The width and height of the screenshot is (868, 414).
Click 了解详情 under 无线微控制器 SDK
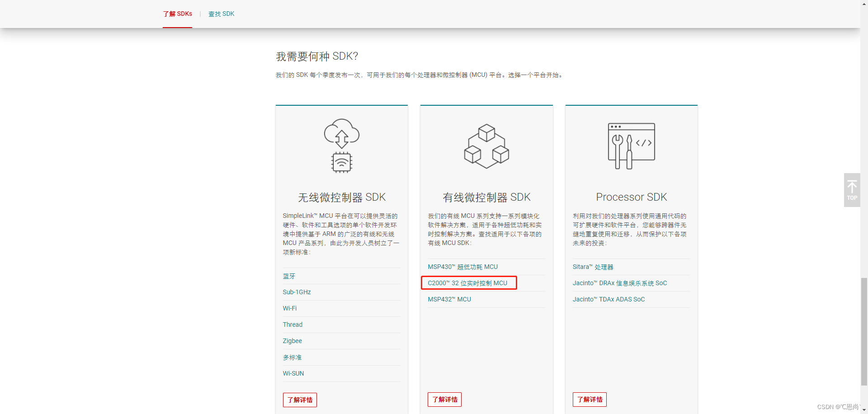(x=300, y=400)
